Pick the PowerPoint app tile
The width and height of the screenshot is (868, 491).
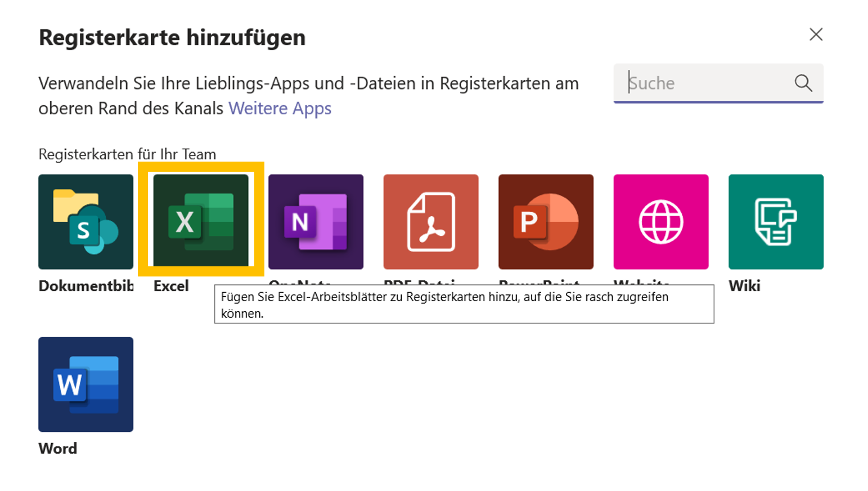[546, 222]
